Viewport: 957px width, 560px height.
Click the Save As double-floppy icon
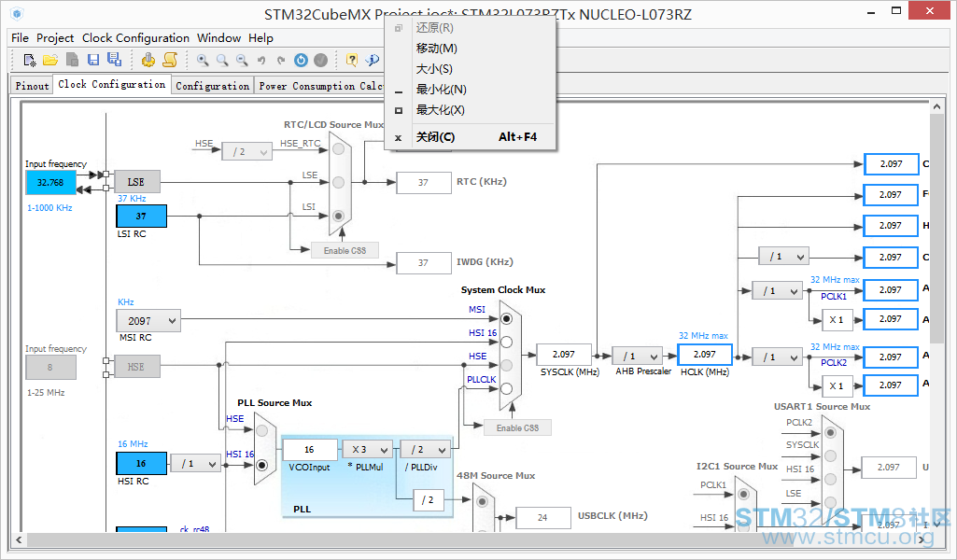pyautogui.click(x=114, y=59)
